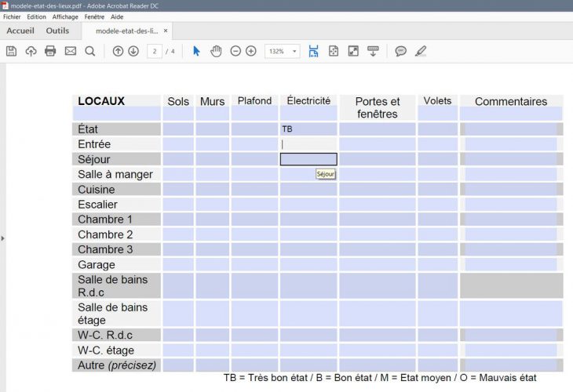Viewport: 573px width, 392px height.
Task: Go to previous page arrow
Action: pyautogui.click(x=118, y=51)
